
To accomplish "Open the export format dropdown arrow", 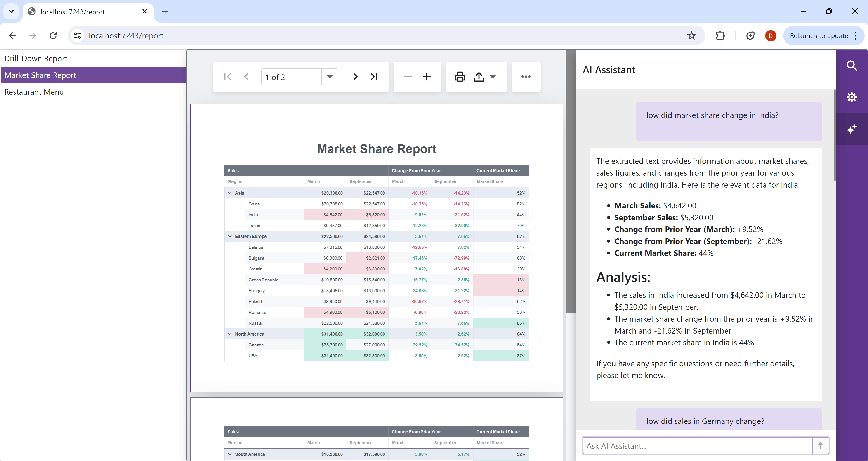I will [x=493, y=77].
